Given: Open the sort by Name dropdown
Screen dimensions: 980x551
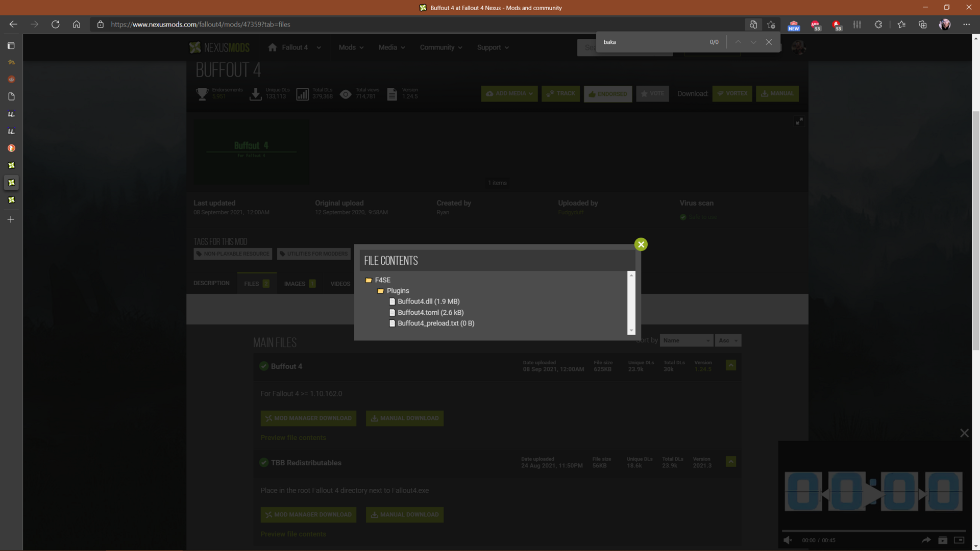Looking at the screenshot, I should (x=686, y=340).
